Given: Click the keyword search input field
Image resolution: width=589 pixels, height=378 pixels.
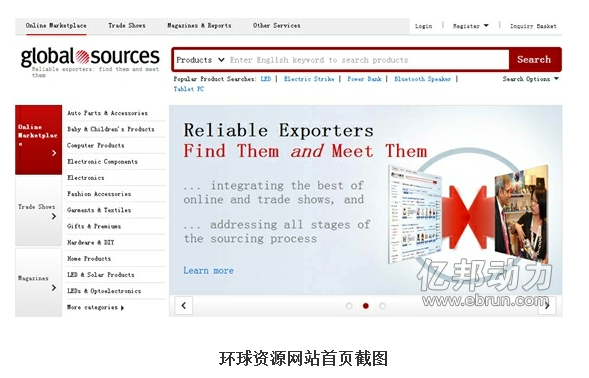Looking at the screenshot, I should point(368,60).
